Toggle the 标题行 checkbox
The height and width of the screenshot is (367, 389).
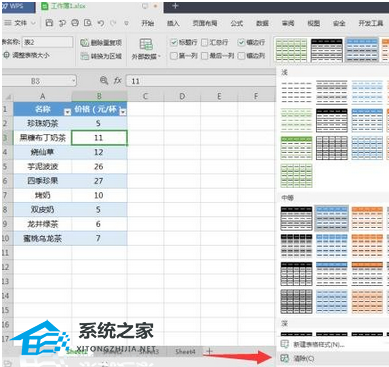174,42
